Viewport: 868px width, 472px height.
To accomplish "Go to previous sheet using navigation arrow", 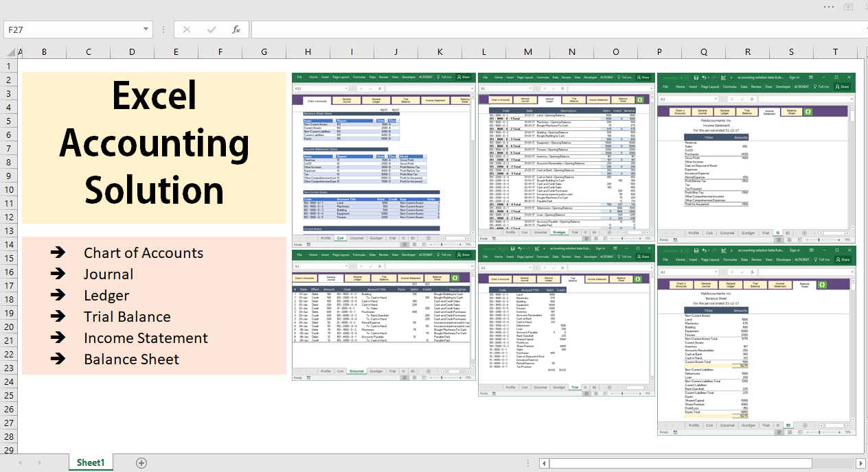I will point(19,463).
